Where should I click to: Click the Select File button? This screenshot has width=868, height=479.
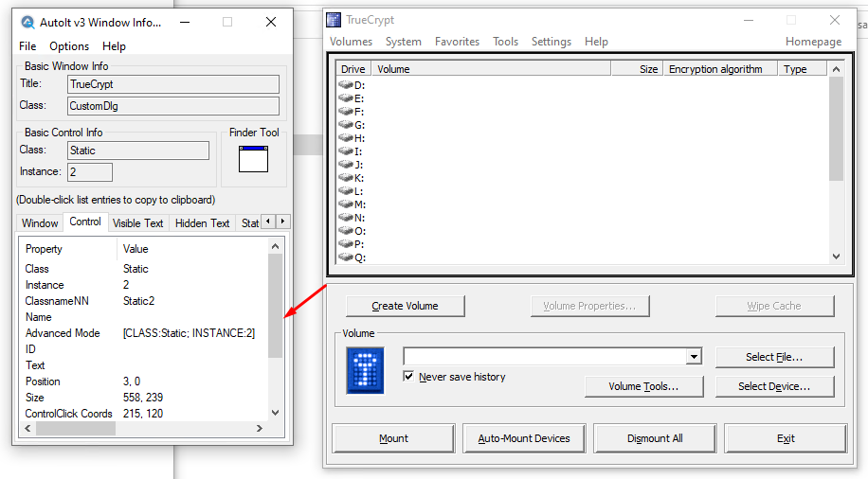tap(774, 357)
